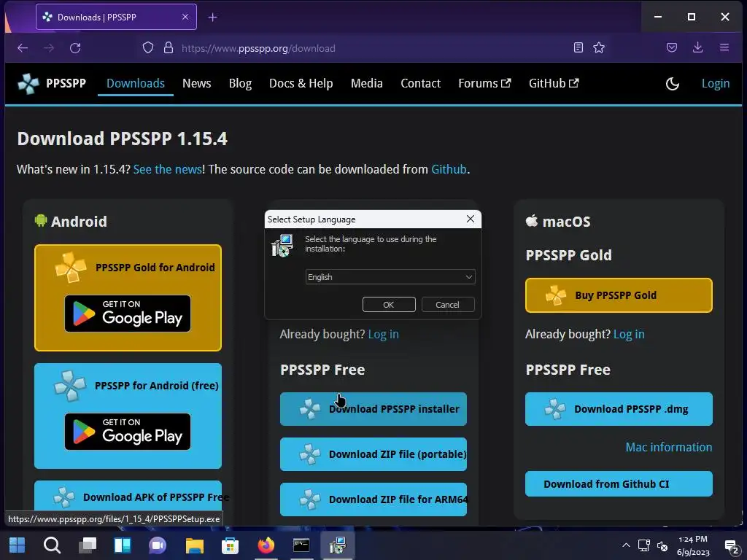Viewport: 747px width, 560px height.
Task: Open the terminal window on taskbar
Action: point(301,545)
